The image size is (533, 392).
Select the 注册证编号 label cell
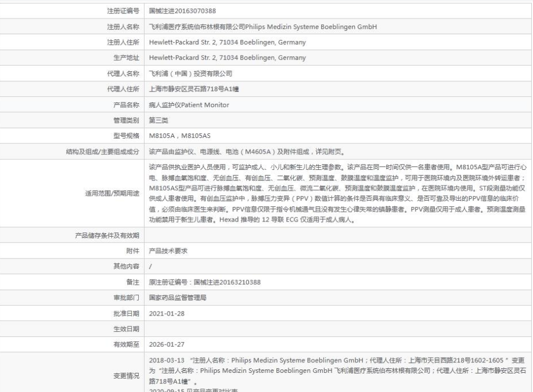(x=123, y=11)
